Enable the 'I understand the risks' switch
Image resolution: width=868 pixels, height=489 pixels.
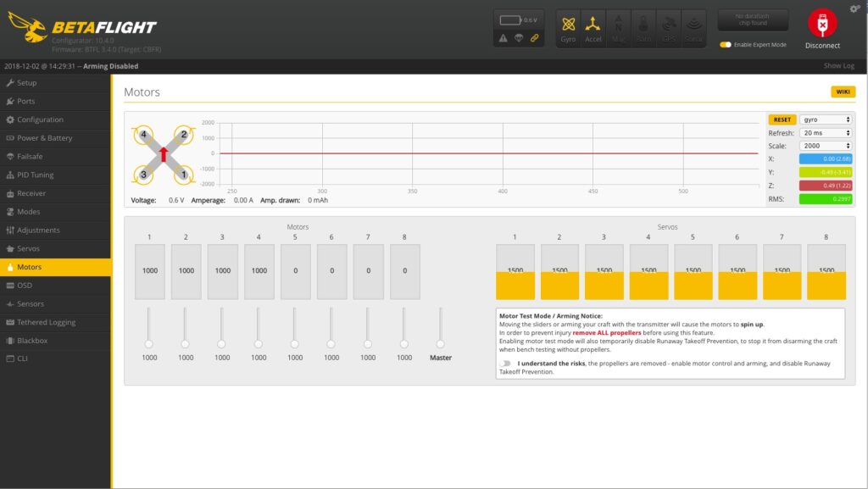(506, 364)
